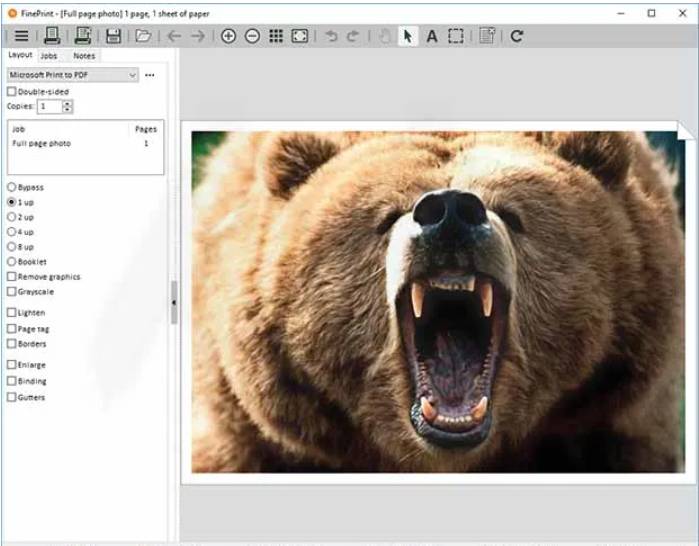Toggle the Grayscale checkbox
Image resolution: width=699 pixels, height=546 pixels.
(x=12, y=292)
